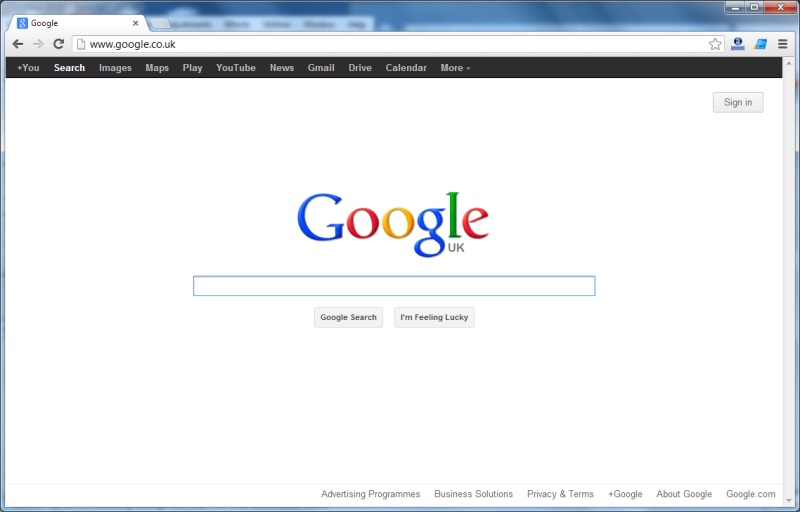Minimize the Chrome window
The height and width of the screenshot is (512, 800).
click(735, 7)
